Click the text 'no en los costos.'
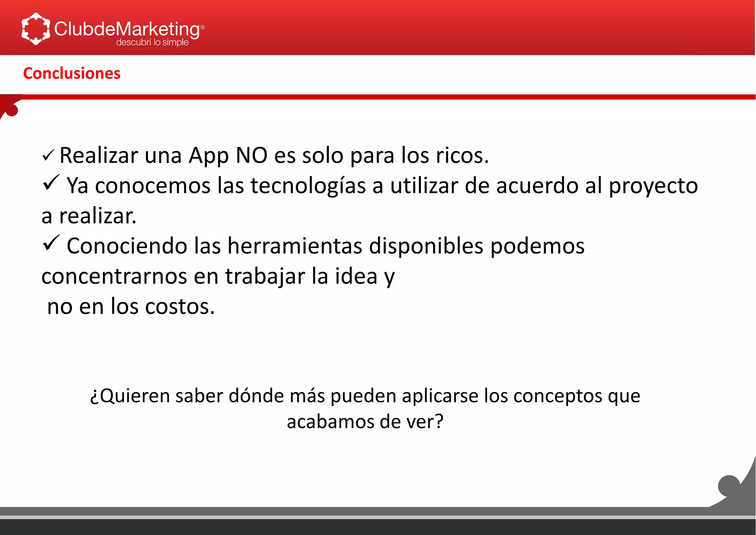756x535 pixels. (x=131, y=306)
